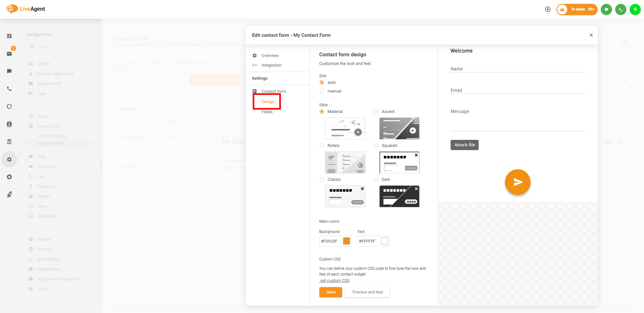Select the Dark style radio button
The image size is (644, 313).
coord(376,179)
